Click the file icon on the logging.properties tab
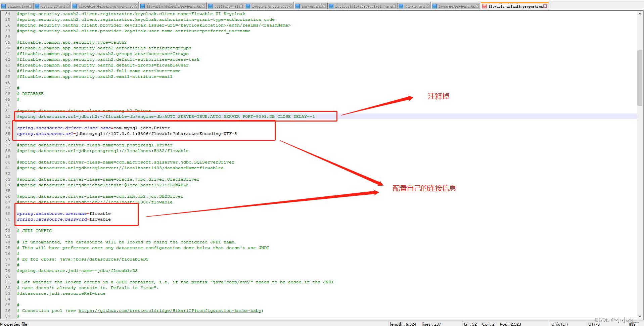The height and width of the screenshot is (326, 644). pyautogui.click(x=248, y=6)
